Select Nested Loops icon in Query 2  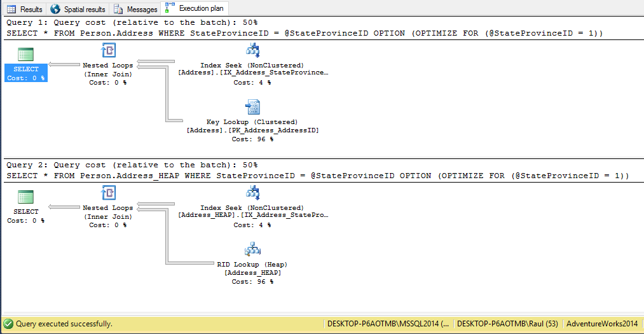coord(108,193)
